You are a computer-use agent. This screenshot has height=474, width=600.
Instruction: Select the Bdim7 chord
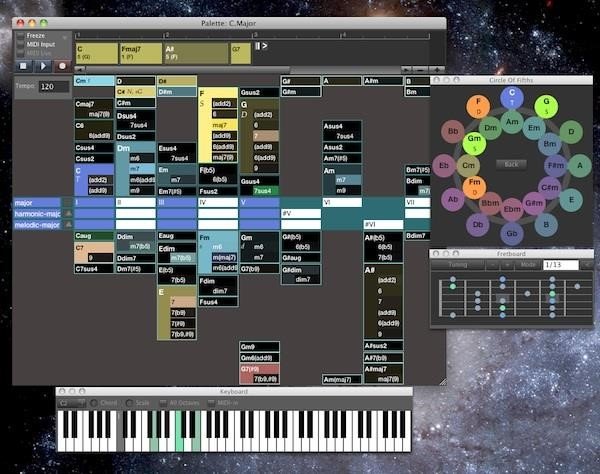[417, 236]
